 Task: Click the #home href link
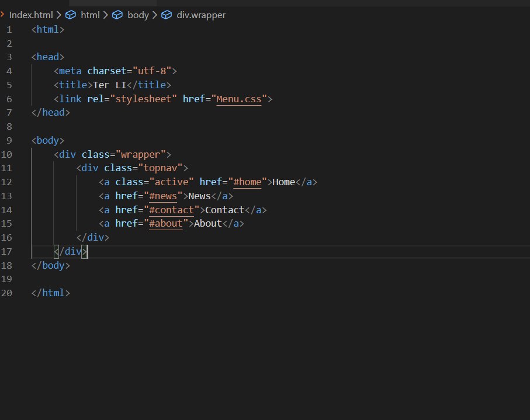[x=247, y=182]
